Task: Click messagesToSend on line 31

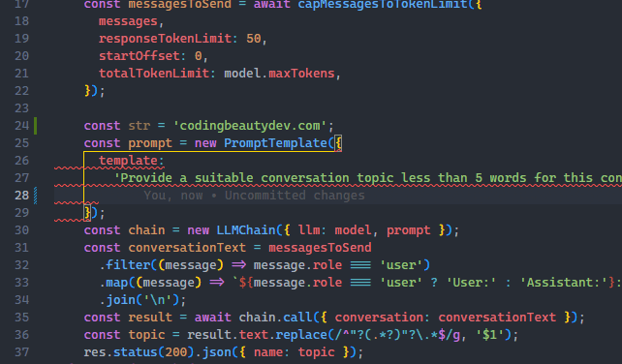Action: click(x=320, y=248)
